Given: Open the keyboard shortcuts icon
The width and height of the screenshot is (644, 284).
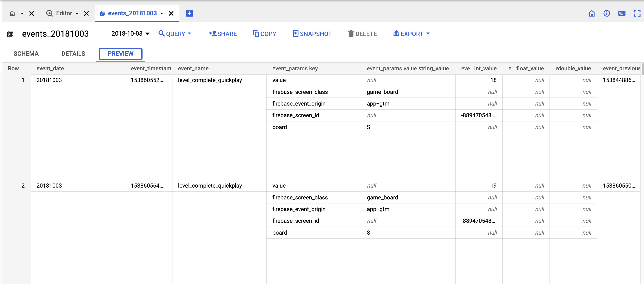Looking at the screenshot, I should pos(622,13).
